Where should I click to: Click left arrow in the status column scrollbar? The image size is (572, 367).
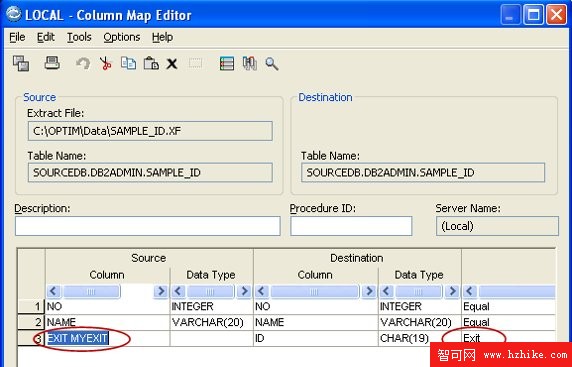(x=470, y=291)
